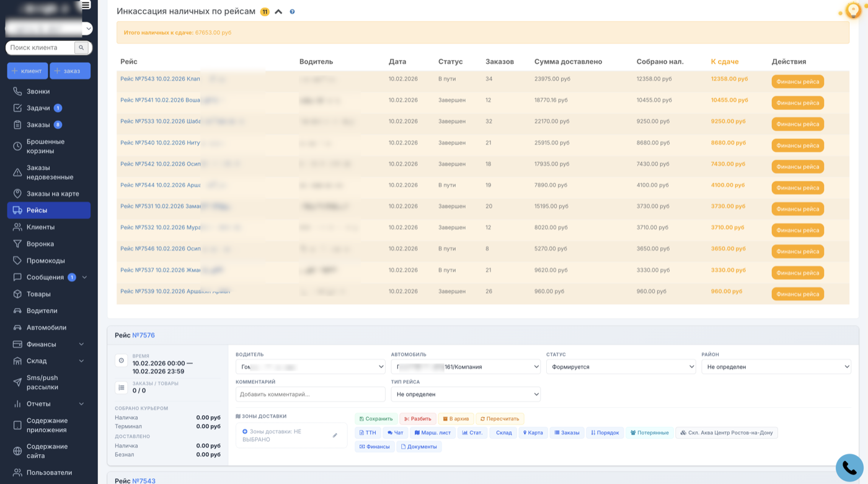
Task: Open Заказы in the sidebar
Action: pyautogui.click(x=38, y=125)
